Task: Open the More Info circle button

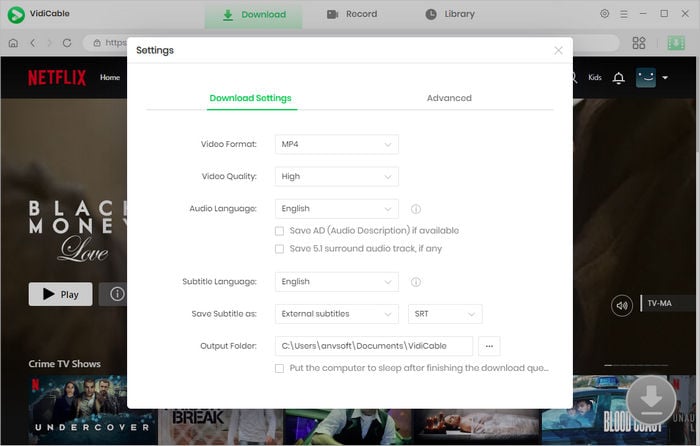Action: pos(117,294)
